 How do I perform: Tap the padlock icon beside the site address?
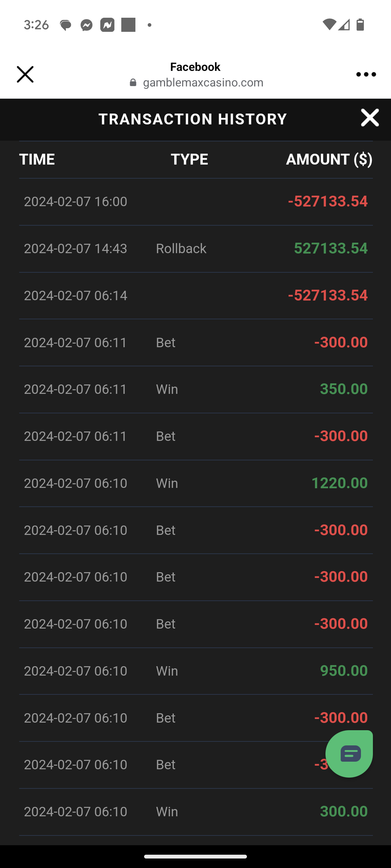tap(133, 83)
